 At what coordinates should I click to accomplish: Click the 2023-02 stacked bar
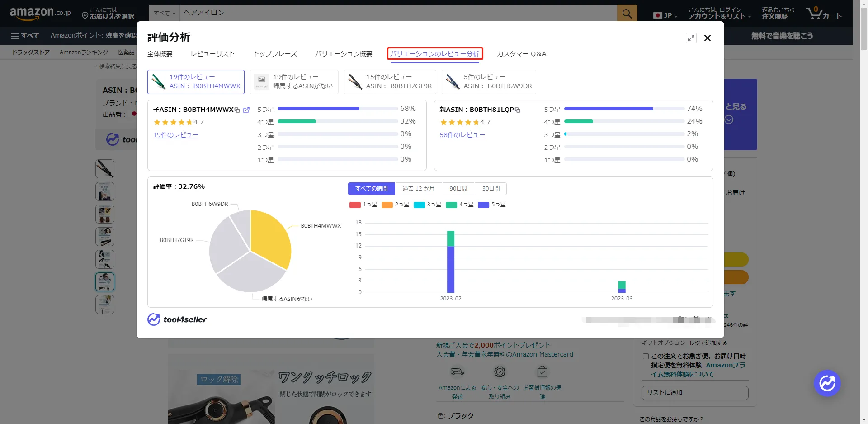[451, 262]
